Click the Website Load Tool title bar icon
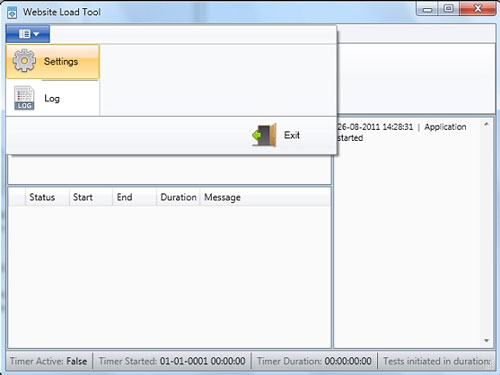Screen dimensions: 500x375 (x=12, y=12)
